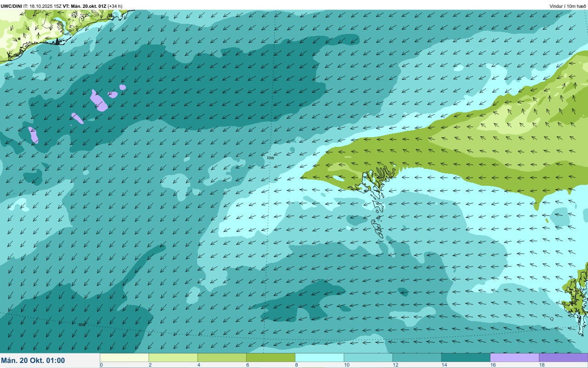The height and width of the screenshot is (368, 588).
Task: Click the light green 2–4 legend swatch
Action: [173, 357]
